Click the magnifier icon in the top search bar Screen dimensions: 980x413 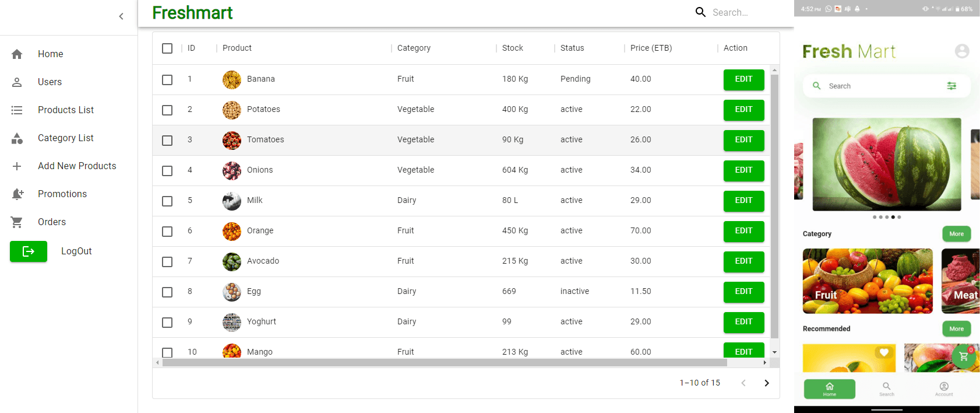(x=700, y=12)
